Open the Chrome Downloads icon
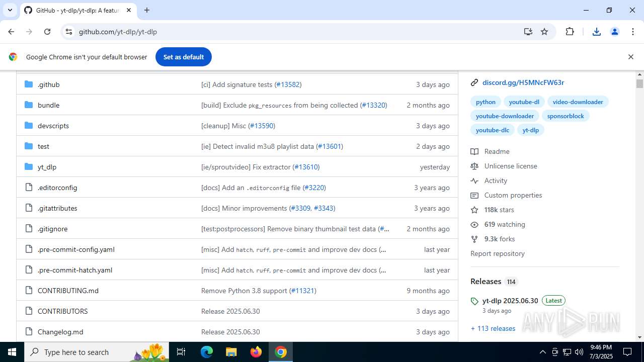Image resolution: width=644 pixels, height=362 pixels. click(597, 32)
